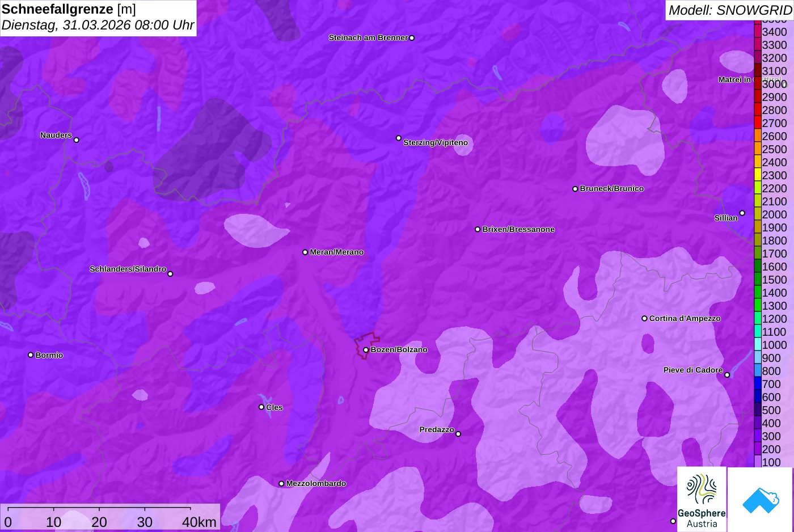Screen dimensions: 794x532
Task: Select the 1500 green legend swatch
Action: [x=758, y=278]
